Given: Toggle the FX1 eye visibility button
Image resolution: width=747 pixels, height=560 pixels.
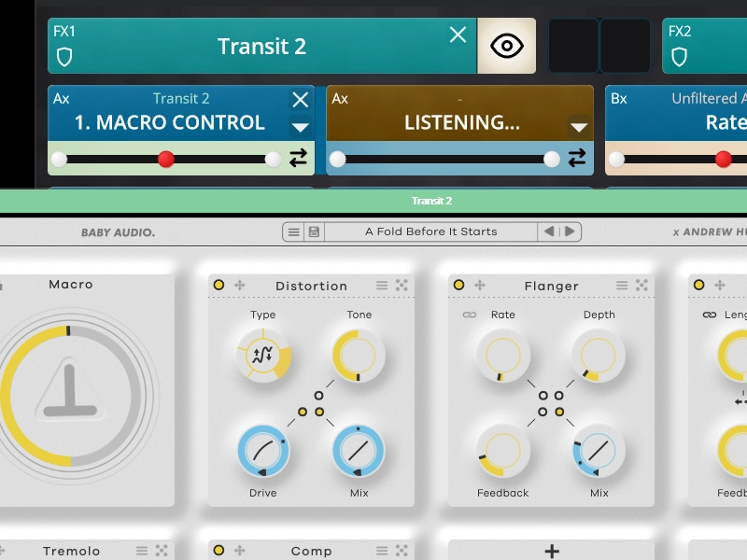Looking at the screenshot, I should tap(506, 46).
